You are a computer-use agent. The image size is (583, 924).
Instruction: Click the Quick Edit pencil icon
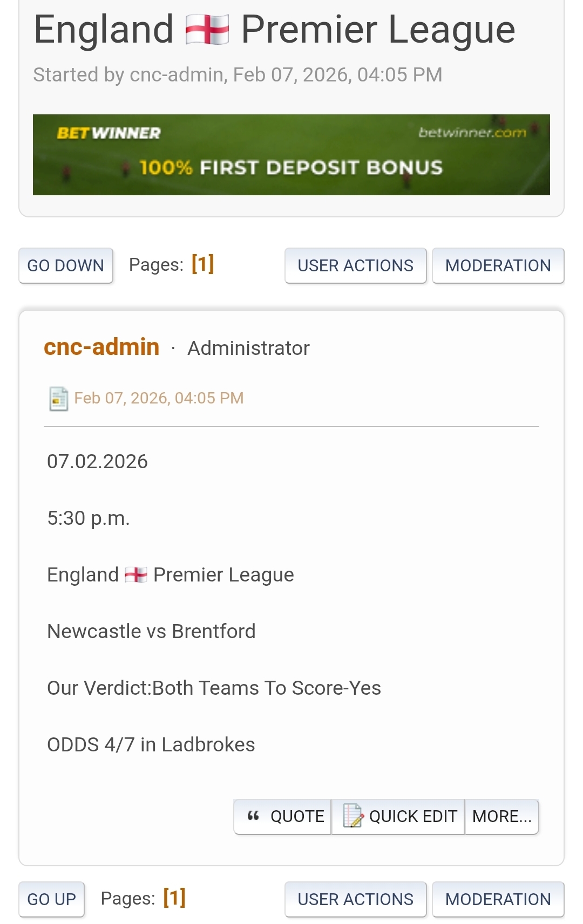[x=353, y=816]
